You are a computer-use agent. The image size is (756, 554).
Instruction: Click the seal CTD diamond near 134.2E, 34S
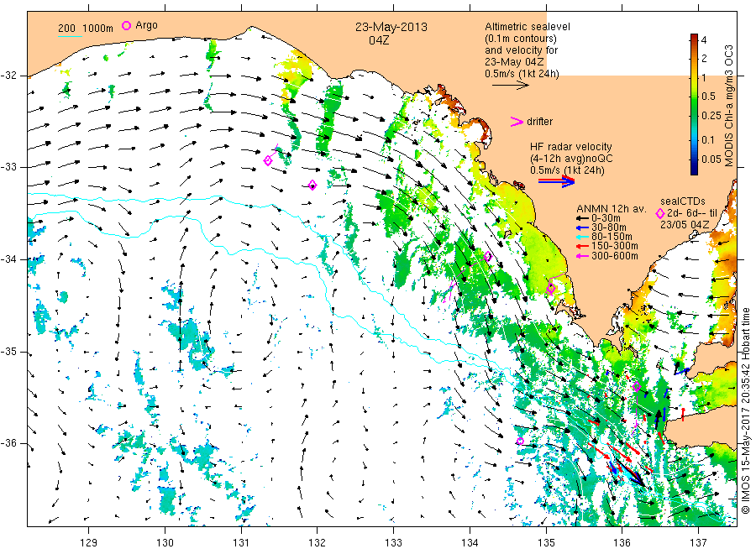click(x=487, y=256)
